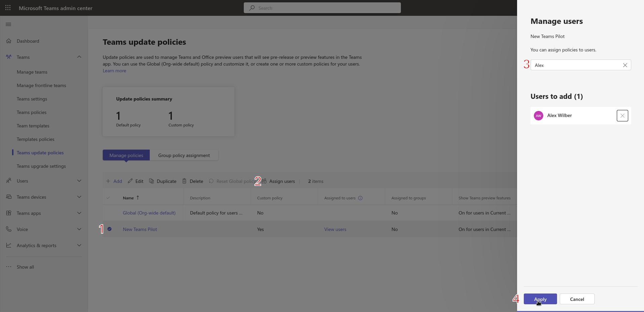644x312 pixels.
Task: Click the Assigned to users info icon
Action: [360, 198]
